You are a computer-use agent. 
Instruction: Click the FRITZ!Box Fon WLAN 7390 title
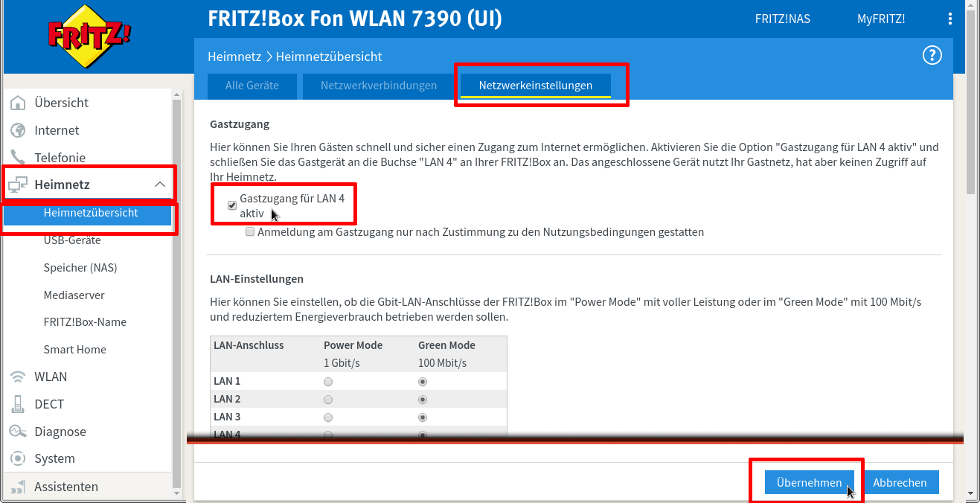coord(355,19)
